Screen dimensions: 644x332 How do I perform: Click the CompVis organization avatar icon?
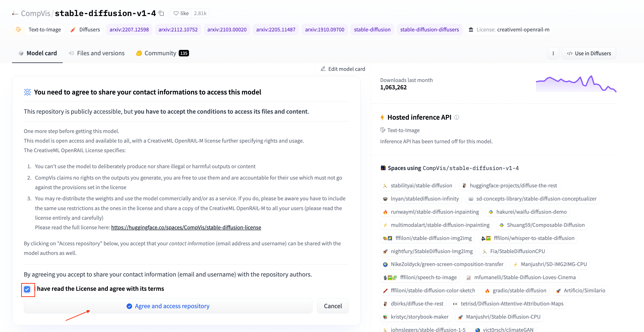click(15, 13)
